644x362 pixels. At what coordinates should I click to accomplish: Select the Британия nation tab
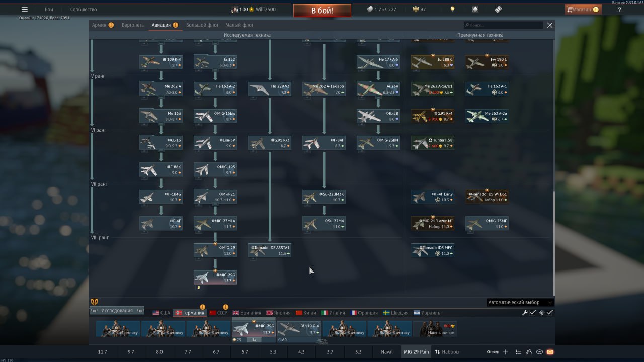(x=247, y=313)
